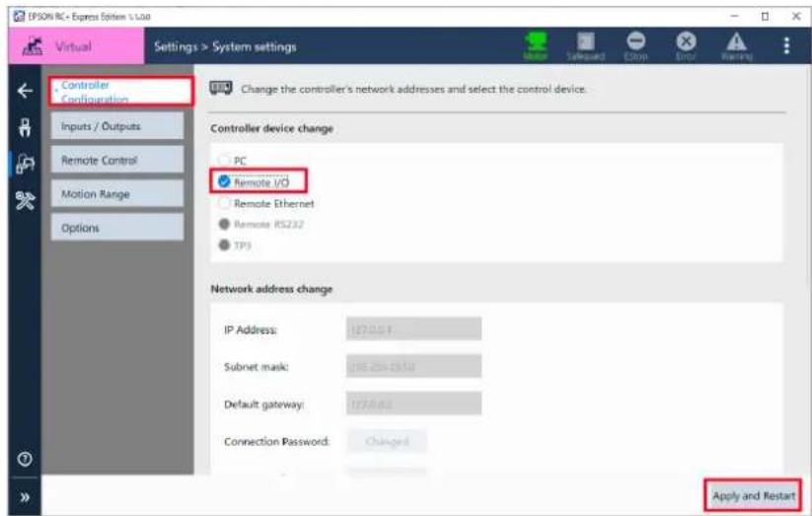
Task: Open the help question mark icon
Action: [25, 459]
